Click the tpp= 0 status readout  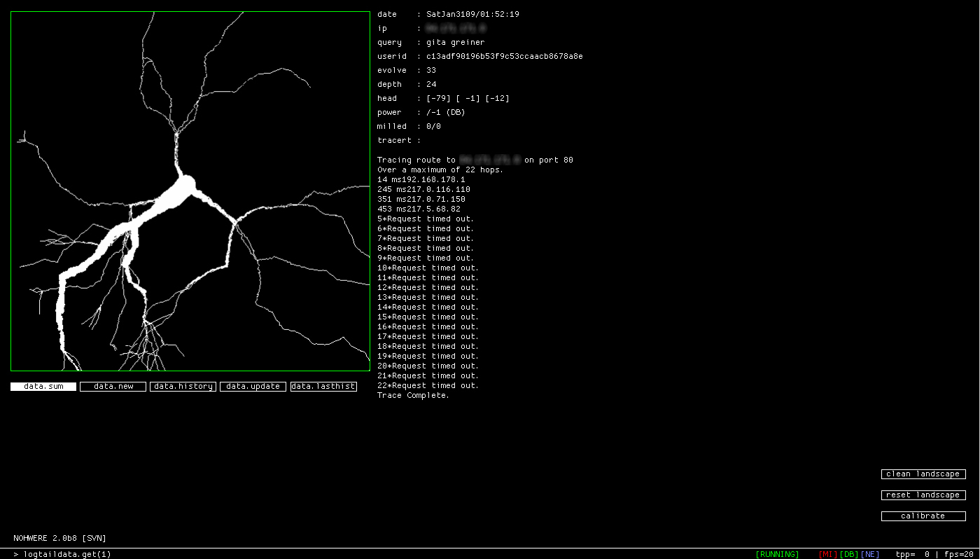[x=913, y=554]
